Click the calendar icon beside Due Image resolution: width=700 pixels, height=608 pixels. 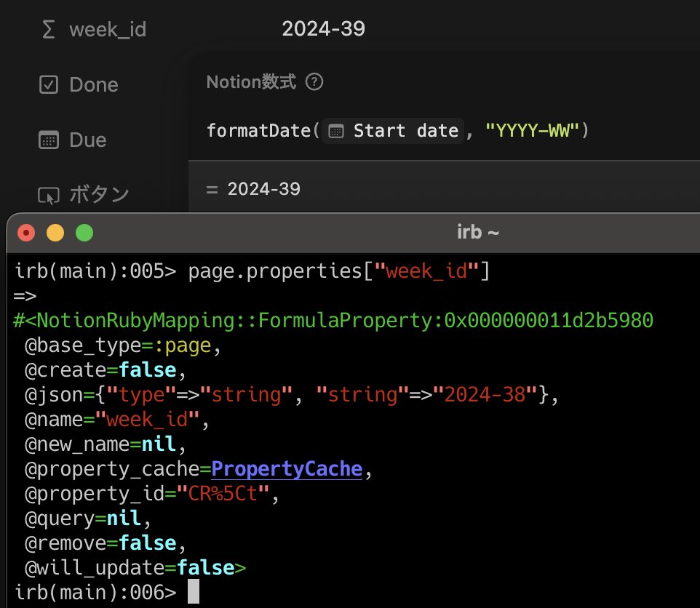tap(49, 140)
